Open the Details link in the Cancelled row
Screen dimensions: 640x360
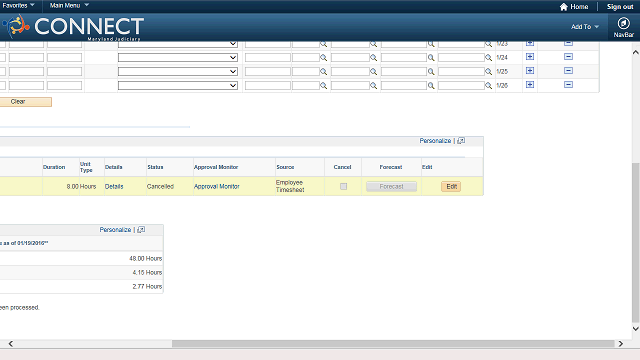114,187
